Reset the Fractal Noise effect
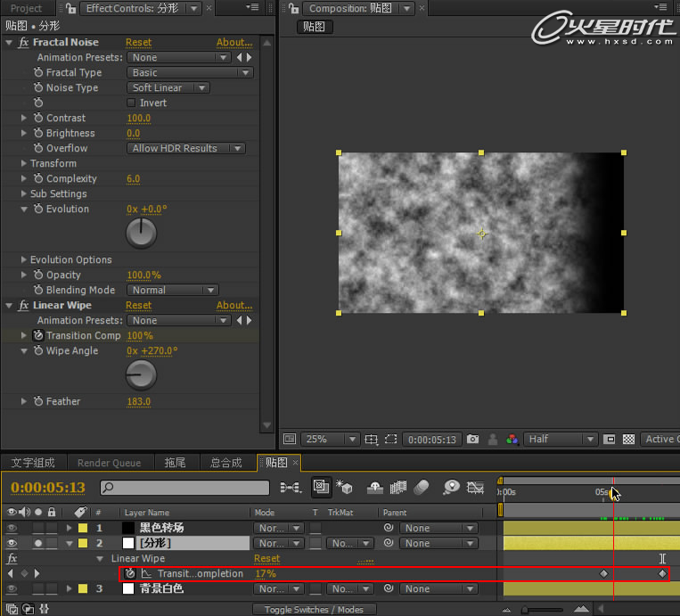 [138, 43]
